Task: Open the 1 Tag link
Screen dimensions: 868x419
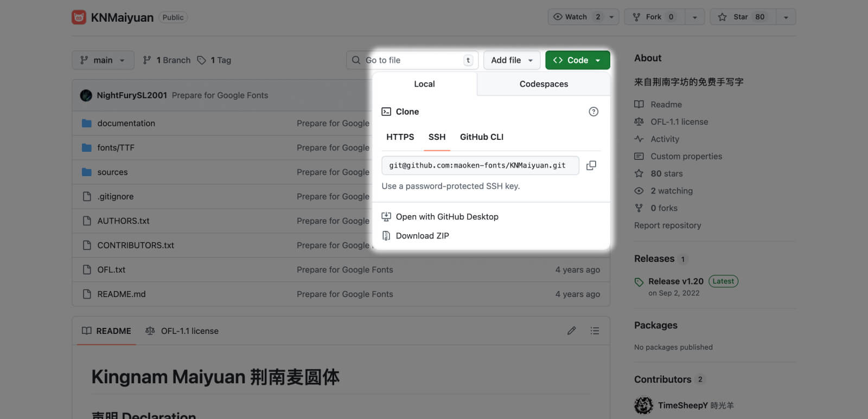Action: pyautogui.click(x=214, y=60)
